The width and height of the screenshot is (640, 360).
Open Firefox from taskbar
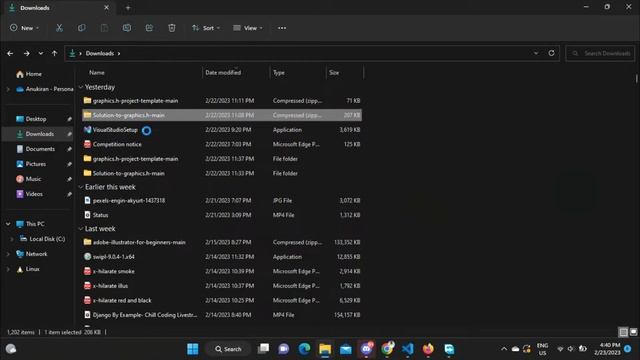(428, 349)
